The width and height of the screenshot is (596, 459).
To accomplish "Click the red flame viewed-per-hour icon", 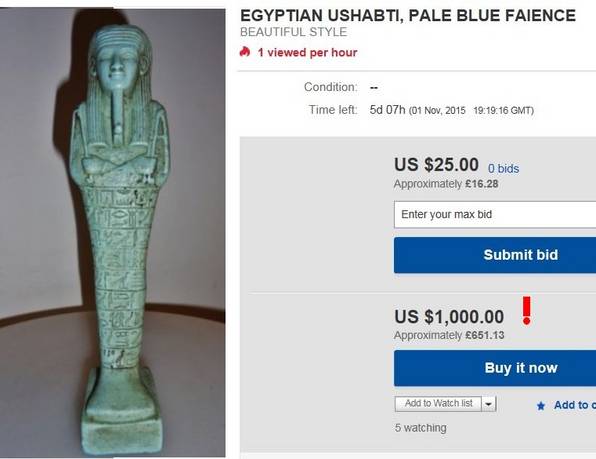I will pyautogui.click(x=245, y=52).
